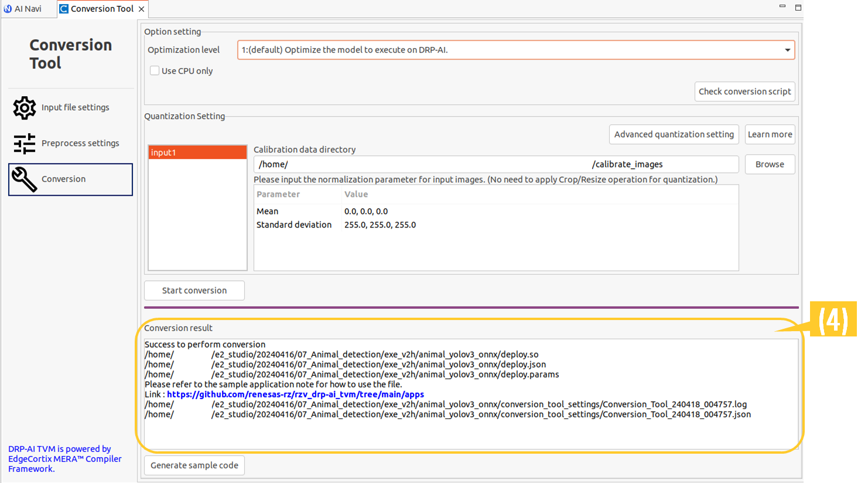Image resolution: width=868 pixels, height=483 pixels.
Task: Minimize the editor panel view
Action: (782, 6)
